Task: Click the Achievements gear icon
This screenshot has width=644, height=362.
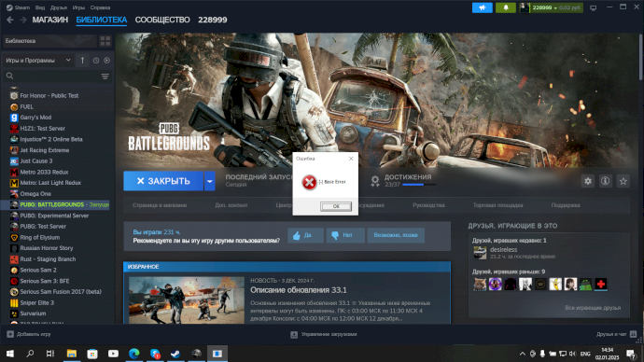Action: point(374,181)
